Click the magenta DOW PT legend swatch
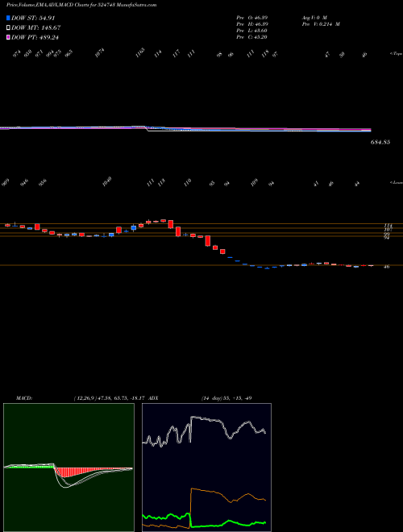Image resolution: width=403 pixels, height=532 pixels. (x=8, y=37)
